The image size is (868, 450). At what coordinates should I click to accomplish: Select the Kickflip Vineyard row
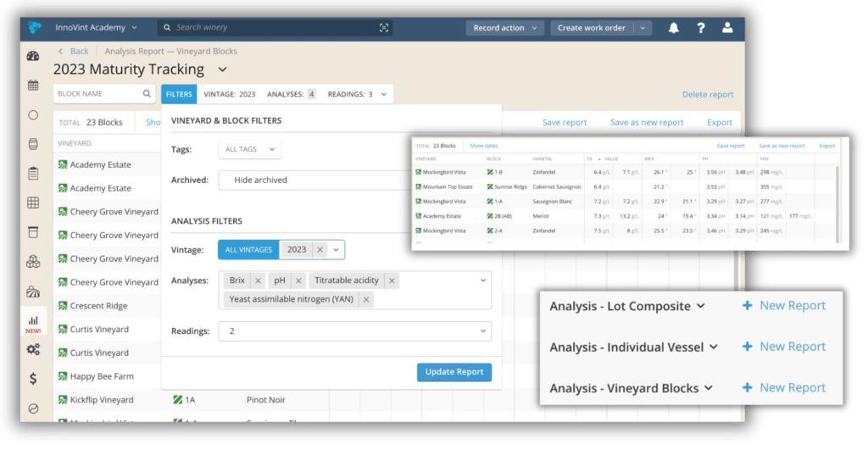point(192,400)
